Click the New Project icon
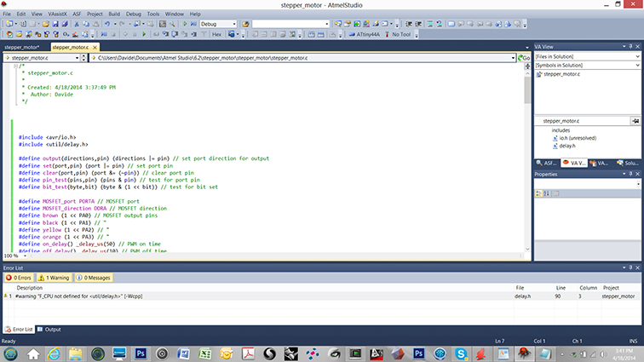 click(9, 24)
